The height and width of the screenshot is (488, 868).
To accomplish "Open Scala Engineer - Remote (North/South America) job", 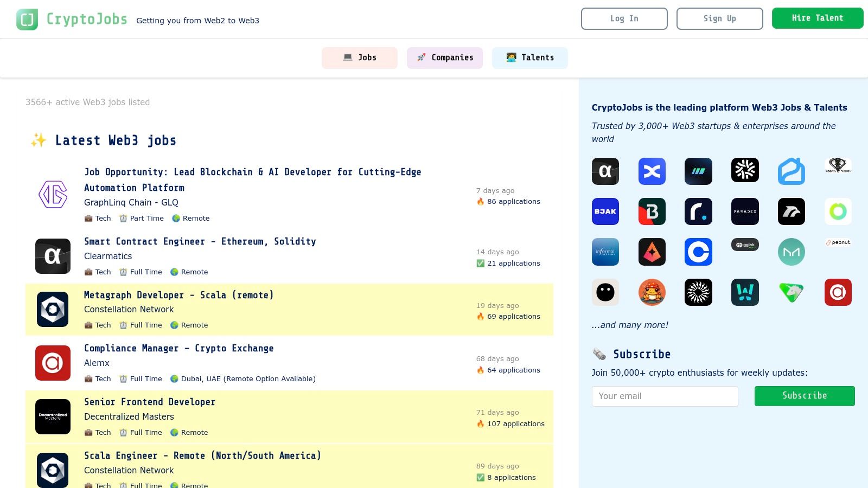I will 202,455.
